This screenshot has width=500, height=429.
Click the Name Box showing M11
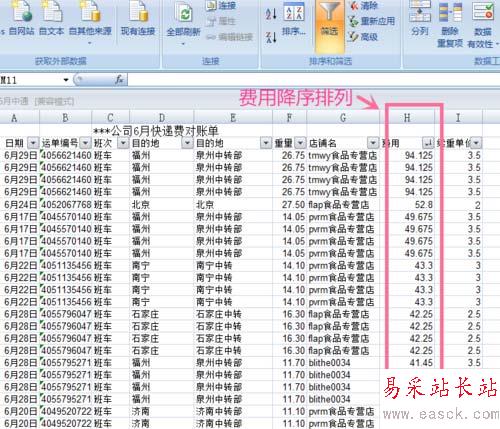click(x=31, y=80)
